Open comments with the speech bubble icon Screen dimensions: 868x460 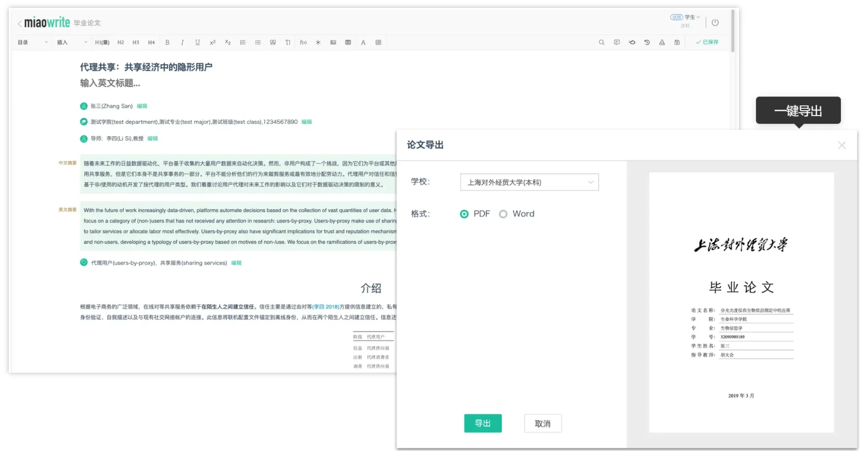(x=617, y=42)
